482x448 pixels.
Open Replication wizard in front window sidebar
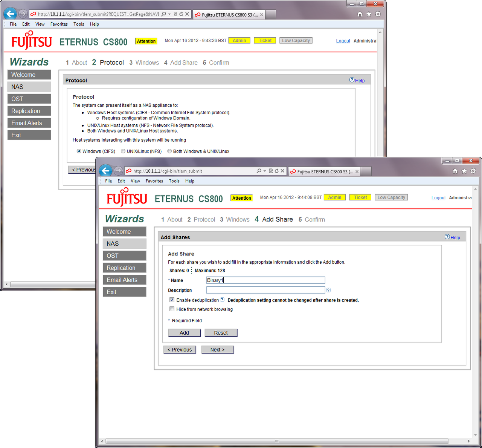pyautogui.click(x=124, y=268)
